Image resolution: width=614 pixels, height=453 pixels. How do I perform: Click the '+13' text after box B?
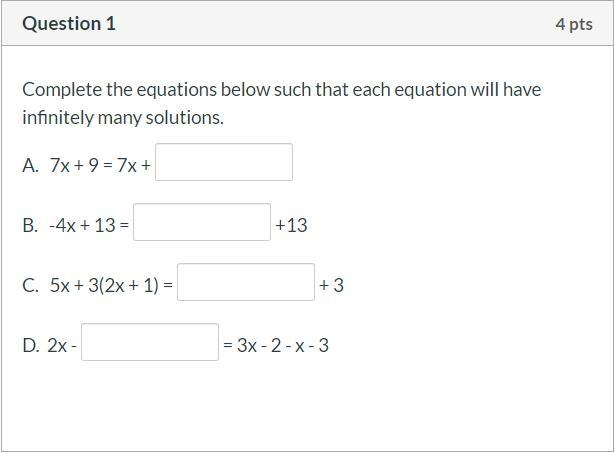[x=291, y=225]
